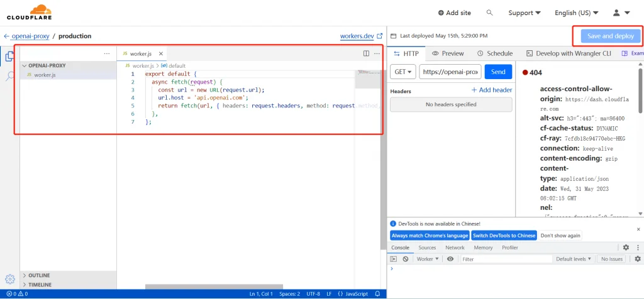The image size is (644, 299).
Task: Click the editor horizontal scrollbar
Action: [x=214, y=286]
